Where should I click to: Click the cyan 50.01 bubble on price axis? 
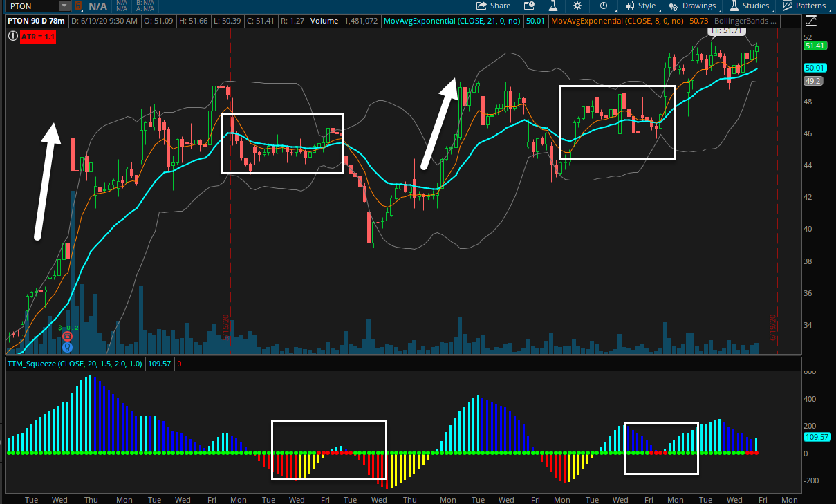(815, 68)
